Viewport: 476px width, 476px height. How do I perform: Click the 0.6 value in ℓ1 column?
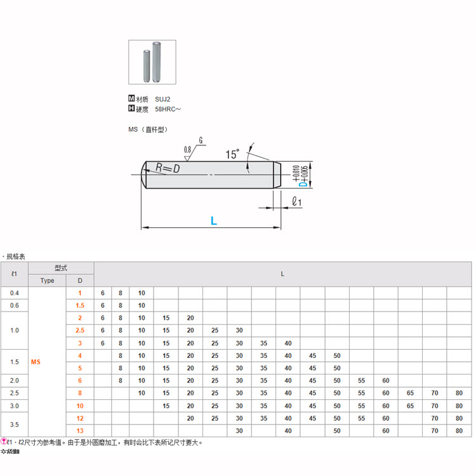[x=14, y=305]
